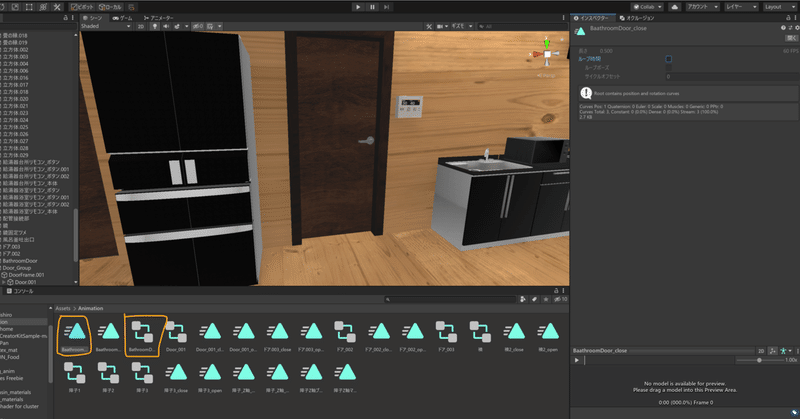Switch to the アニメーター animator tab
Viewport: 800px width, 419px height.
tap(159, 18)
